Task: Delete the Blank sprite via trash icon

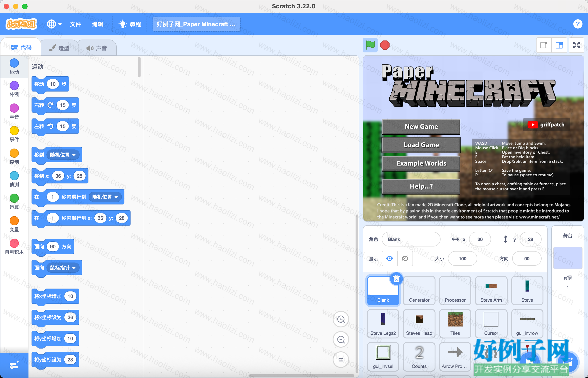Action: point(396,279)
